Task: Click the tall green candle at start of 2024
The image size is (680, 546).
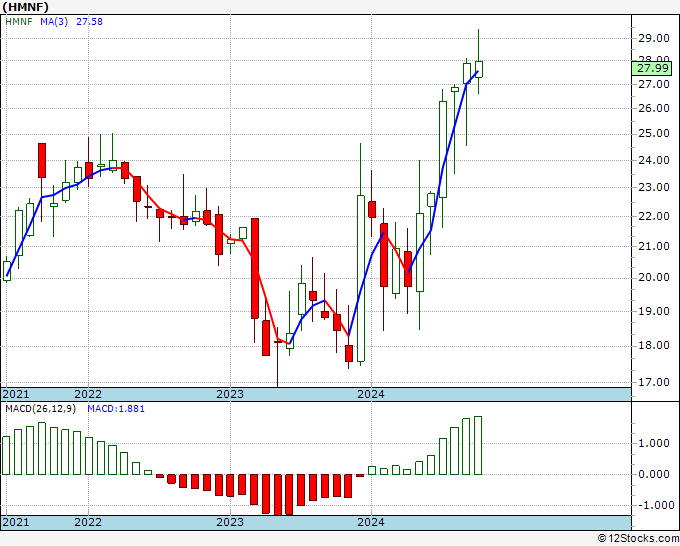Action: pos(361,278)
